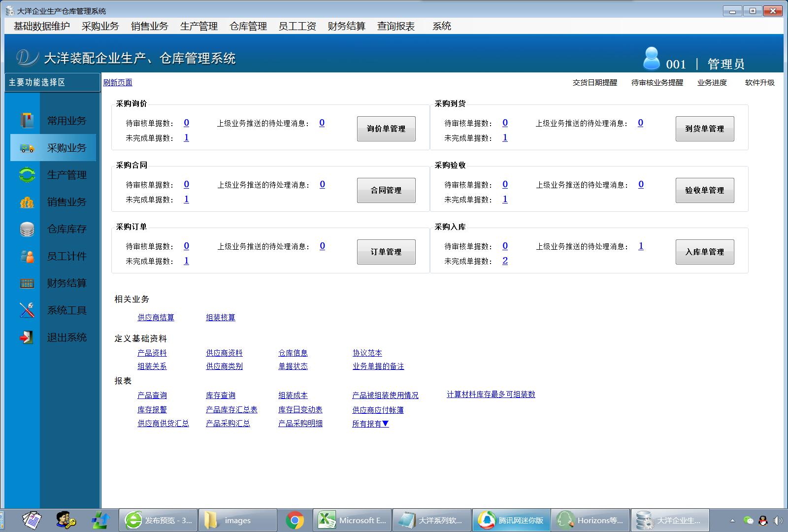Screen dimensions: 788x532
Task: Select the 员工计件 people icon
Action: (27, 256)
